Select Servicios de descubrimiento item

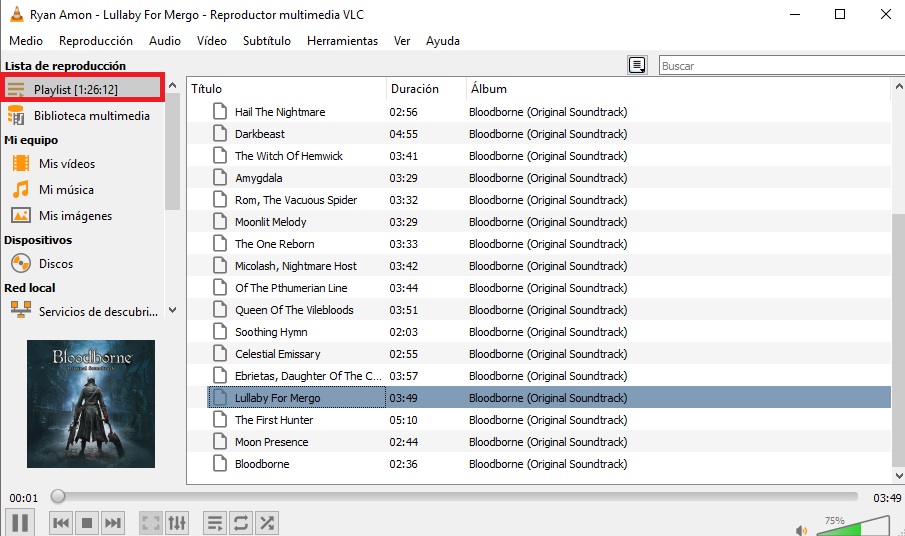click(83, 312)
